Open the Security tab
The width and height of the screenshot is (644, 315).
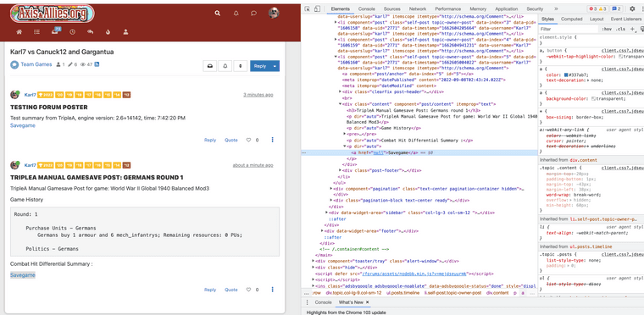pyautogui.click(x=535, y=8)
